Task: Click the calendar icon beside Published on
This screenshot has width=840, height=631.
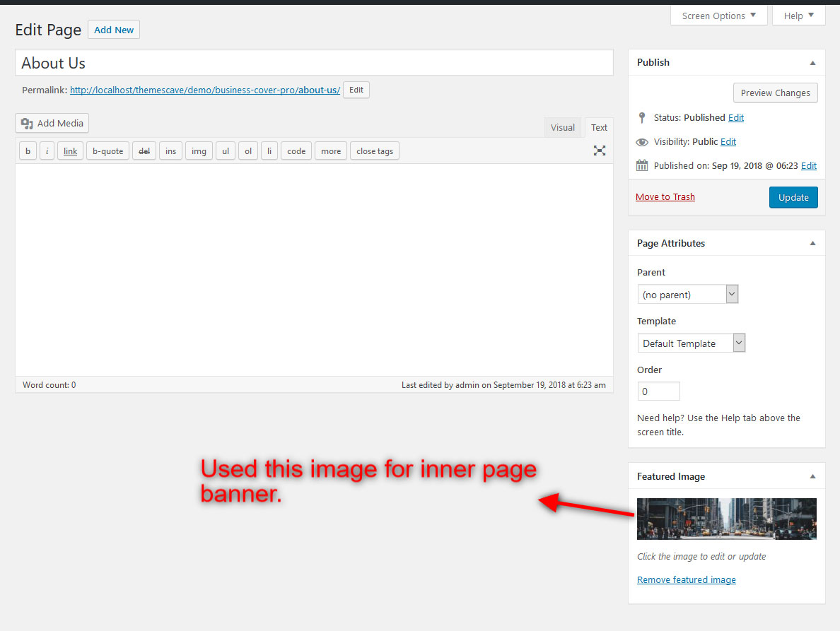Action: (x=642, y=165)
